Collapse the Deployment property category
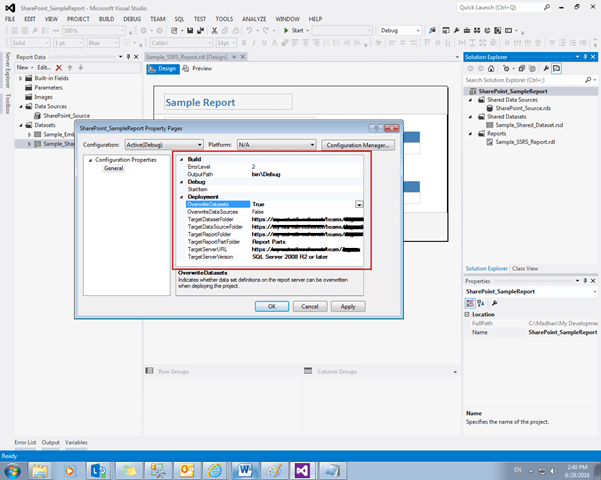The width and height of the screenshot is (601, 480). (181, 197)
